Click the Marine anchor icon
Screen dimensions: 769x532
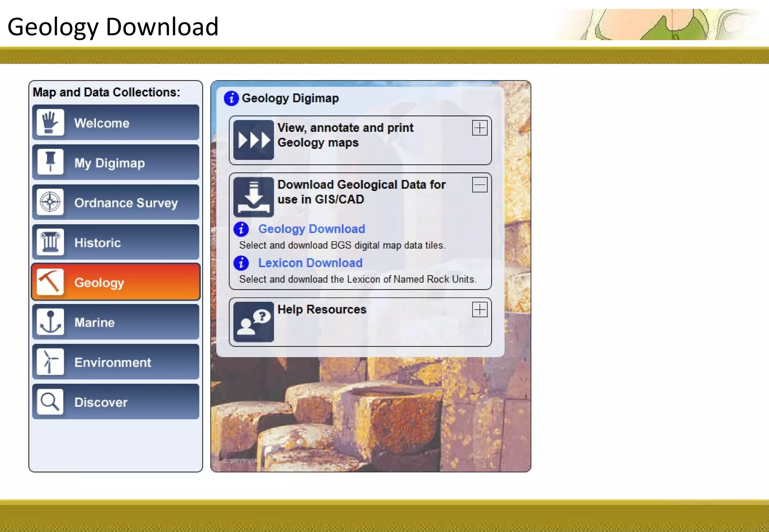click(x=50, y=322)
